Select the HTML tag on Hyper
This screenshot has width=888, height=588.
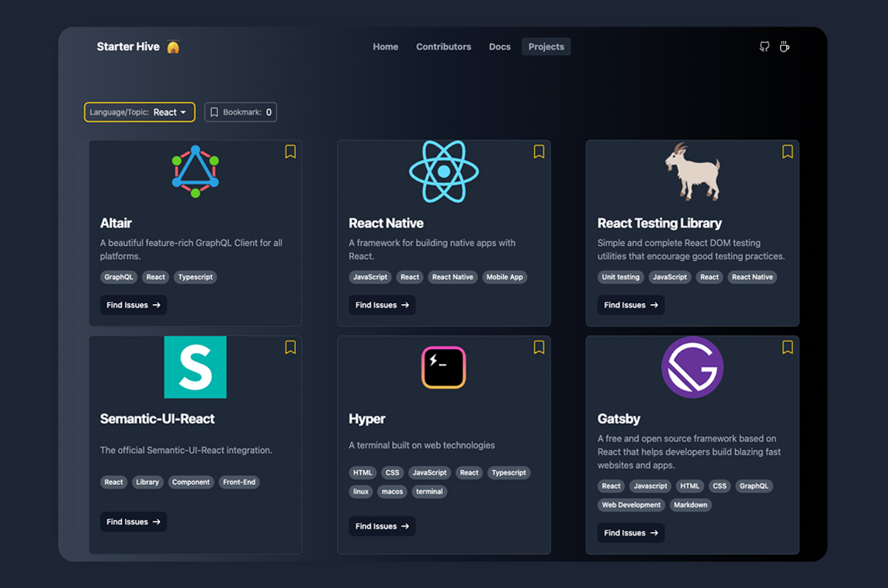pos(362,472)
